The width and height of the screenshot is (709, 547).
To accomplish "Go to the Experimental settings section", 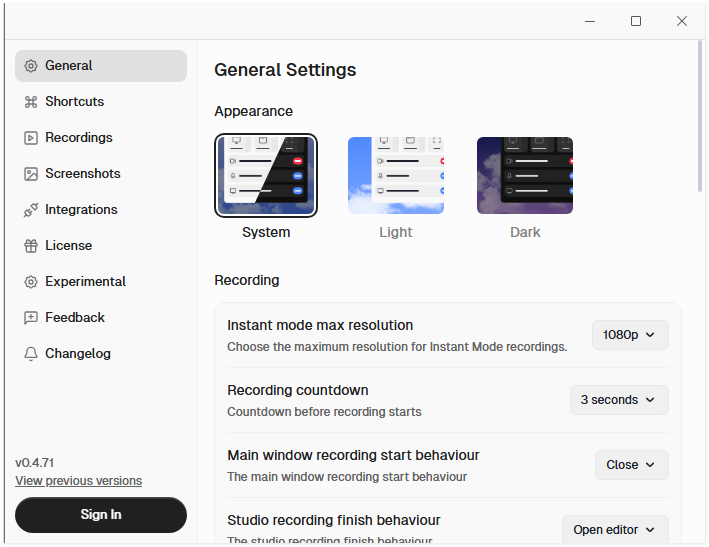I will (x=85, y=282).
